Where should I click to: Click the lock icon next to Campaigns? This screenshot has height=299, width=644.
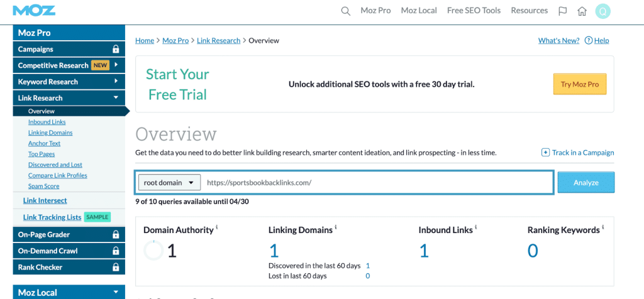[x=116, y=49]
